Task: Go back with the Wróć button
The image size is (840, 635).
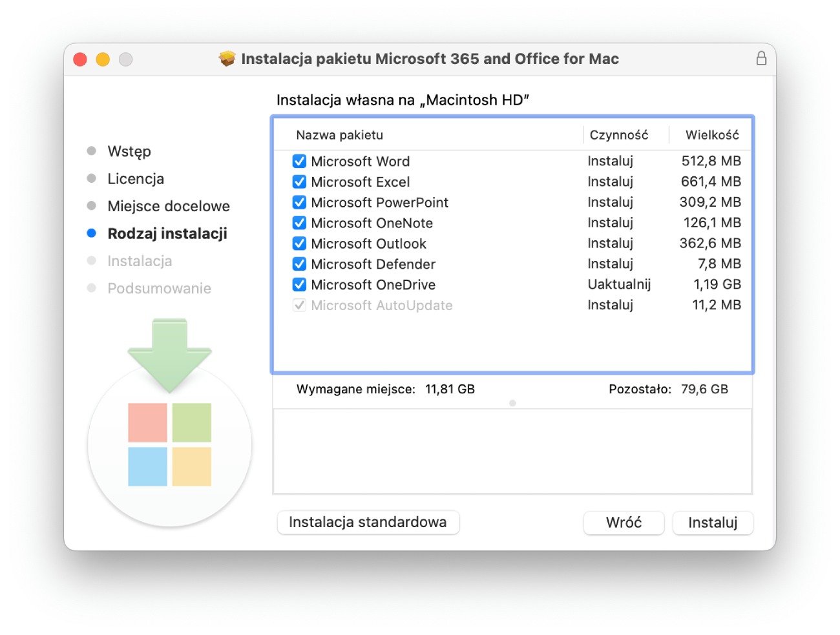Action: tap(624, 523)
